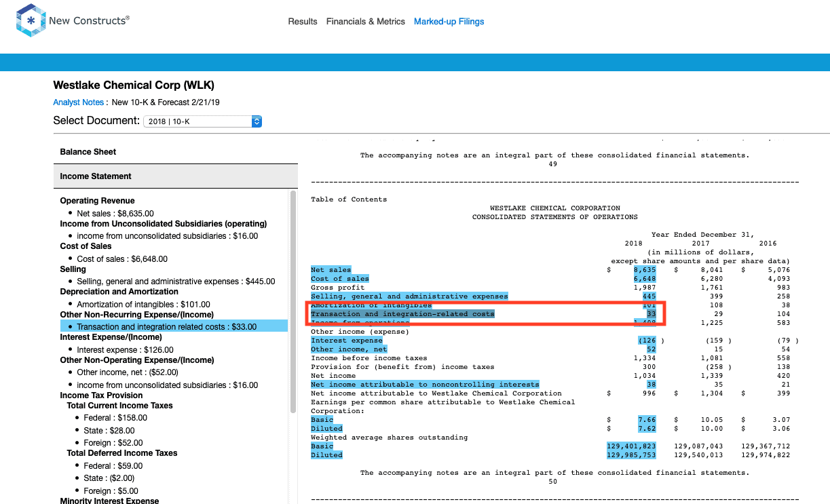Viewport: 830px width, 504px height.
Task: Click the highlighted 129,985,753 diluted shares value
Action: (632, 455)
